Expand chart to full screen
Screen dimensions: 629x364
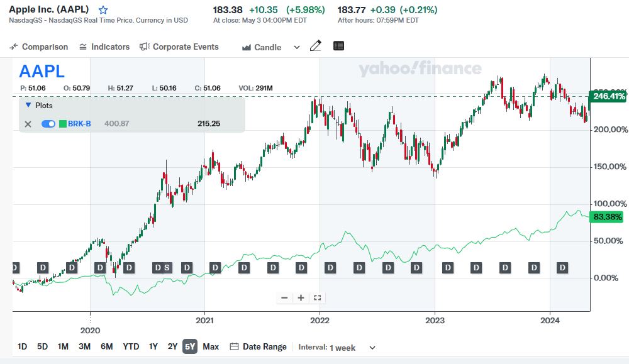[317, 298]
